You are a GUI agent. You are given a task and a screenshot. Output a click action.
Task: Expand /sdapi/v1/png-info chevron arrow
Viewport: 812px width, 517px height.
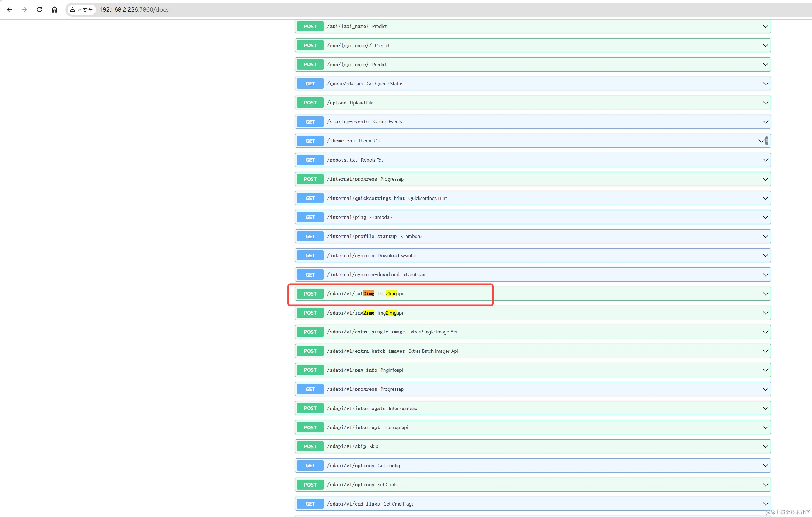tap(765, 370)
